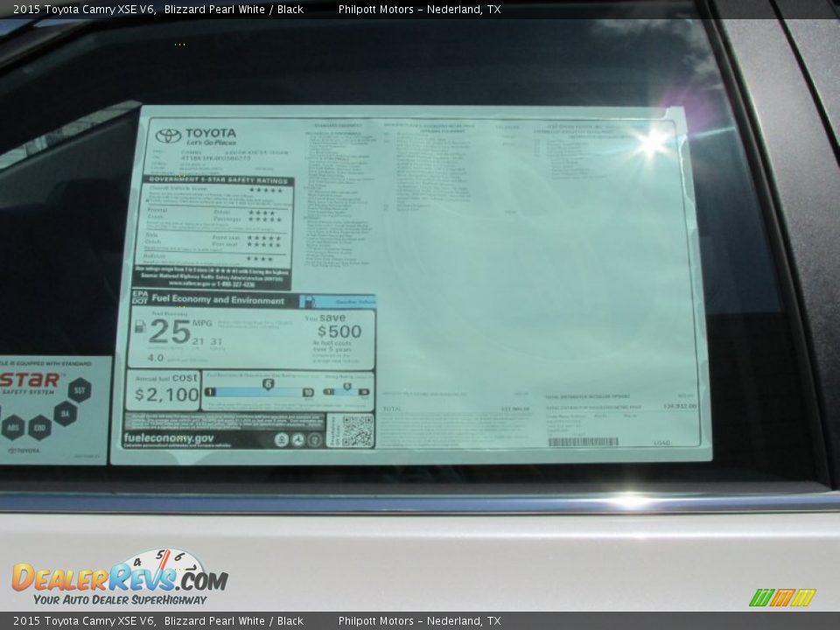The width and height of the screenshot is (840, 630).
Task: Click the Smog Rating slider marker
Action: [x=346, y=386]
